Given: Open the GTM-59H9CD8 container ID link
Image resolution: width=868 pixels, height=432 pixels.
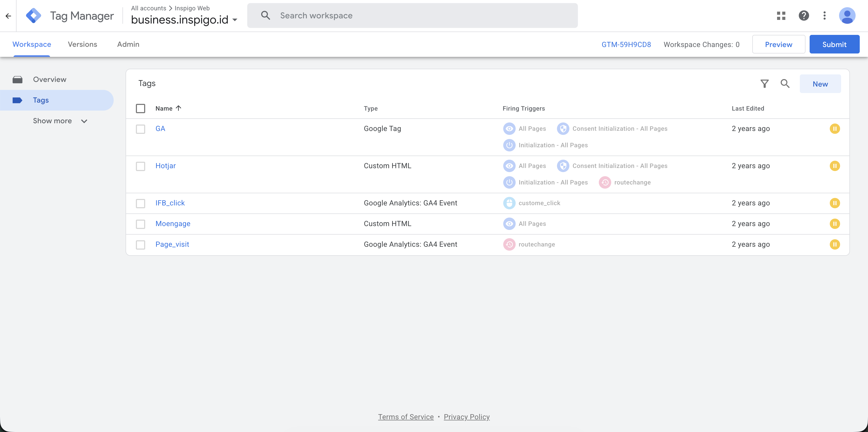Looking at the screenshot, I should coord(626,44).
